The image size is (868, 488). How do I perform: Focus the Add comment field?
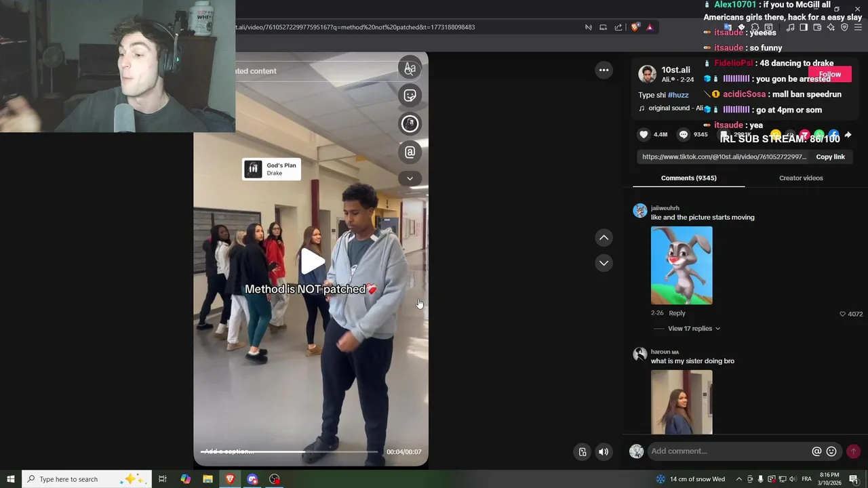tap(729, 451)
